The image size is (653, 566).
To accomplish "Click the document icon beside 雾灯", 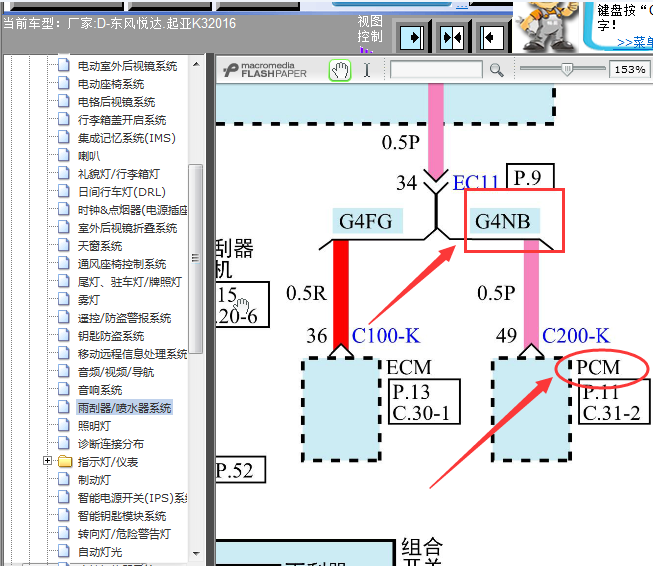I will coord(64,299).
